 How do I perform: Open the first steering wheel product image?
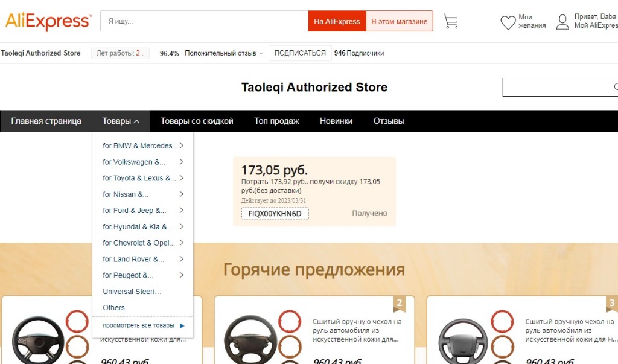coord(38,340)
